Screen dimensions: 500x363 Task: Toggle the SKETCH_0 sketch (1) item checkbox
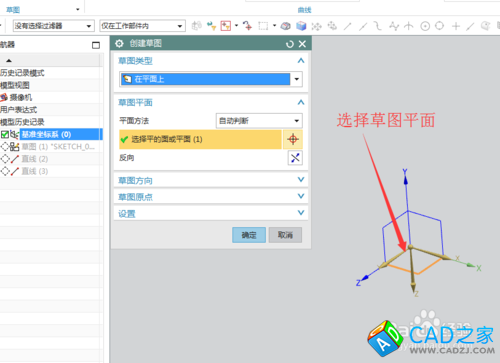[5, 147]
